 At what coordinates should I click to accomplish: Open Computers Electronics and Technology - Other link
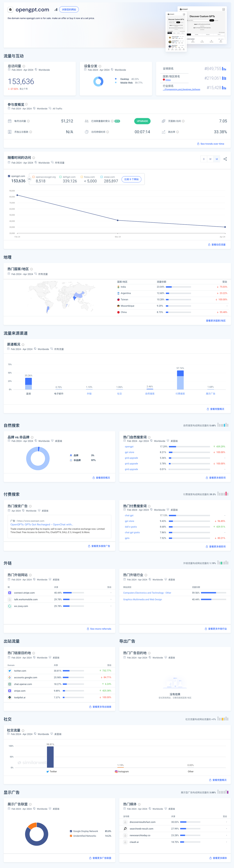click(147, 593)
